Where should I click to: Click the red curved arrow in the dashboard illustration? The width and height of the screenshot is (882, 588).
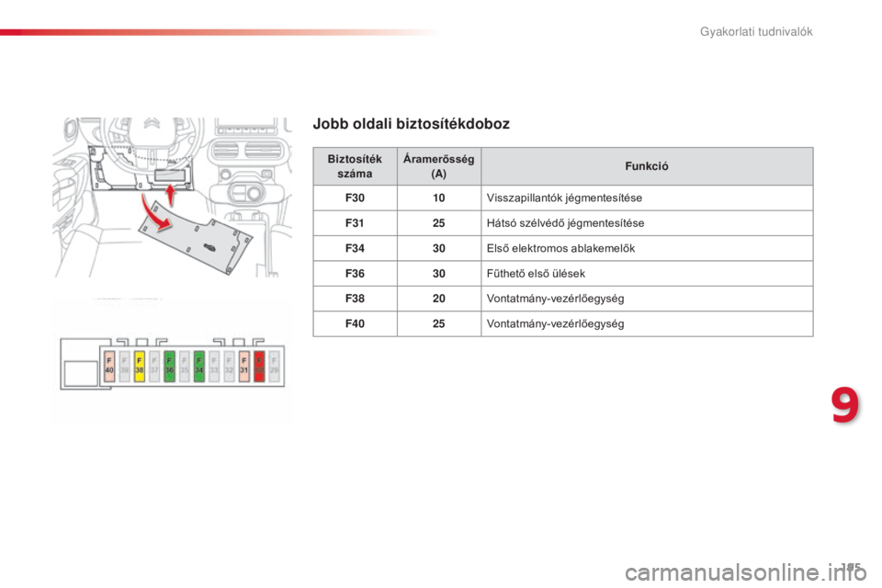pos(155,214)
